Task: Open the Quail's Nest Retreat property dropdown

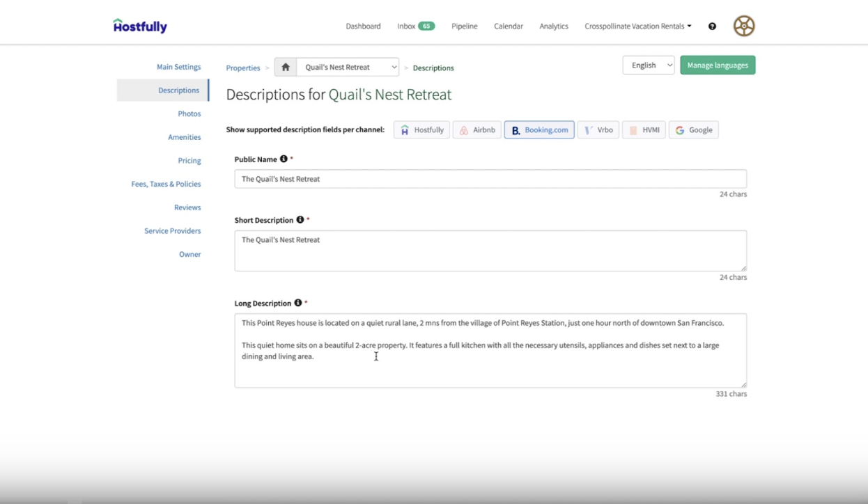Action: pyautogui.click(x=348, y=68)
